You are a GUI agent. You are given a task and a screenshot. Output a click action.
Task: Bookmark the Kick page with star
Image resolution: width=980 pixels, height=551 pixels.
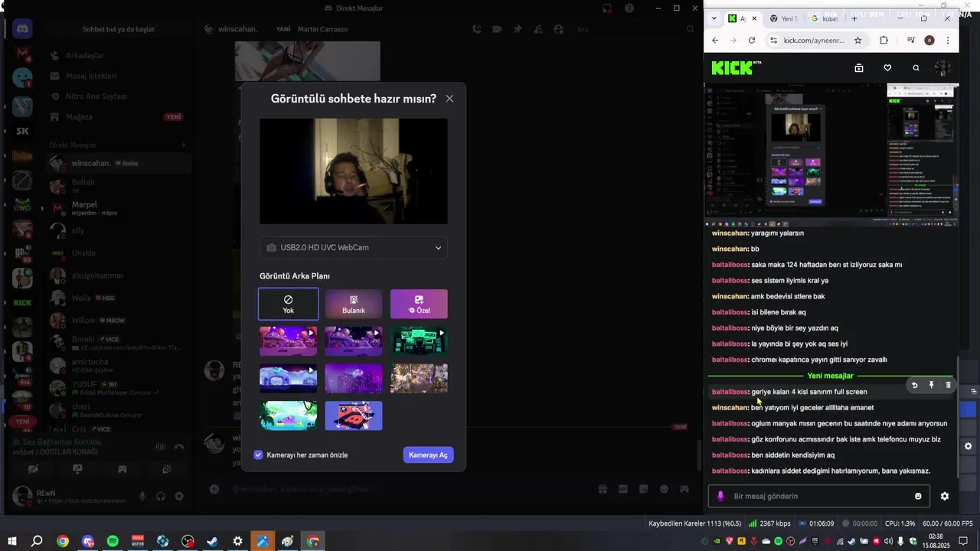click(x=858, y=41)
